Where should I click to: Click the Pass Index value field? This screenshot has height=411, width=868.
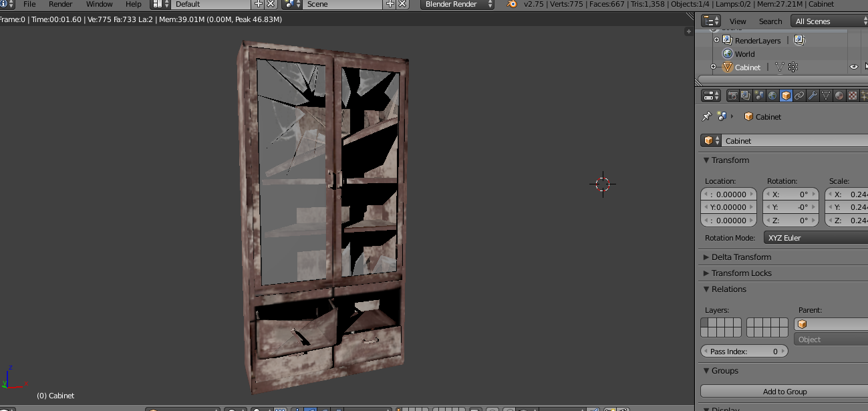744,352
